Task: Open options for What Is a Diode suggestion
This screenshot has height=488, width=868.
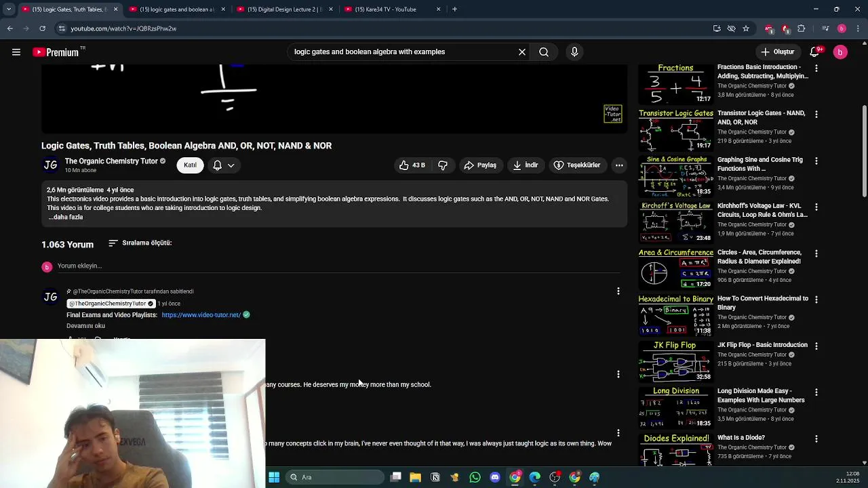Action: [816, 439]
